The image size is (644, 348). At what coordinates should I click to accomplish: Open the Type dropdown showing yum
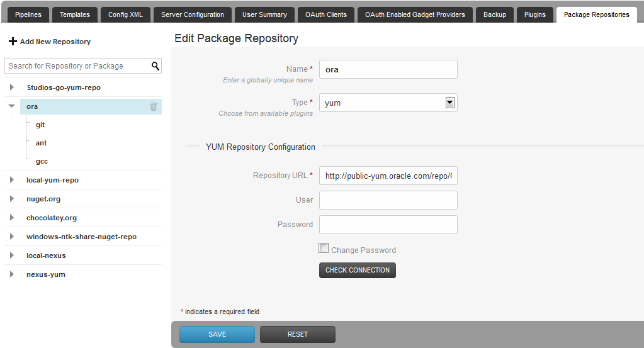(x=388, y=103)
